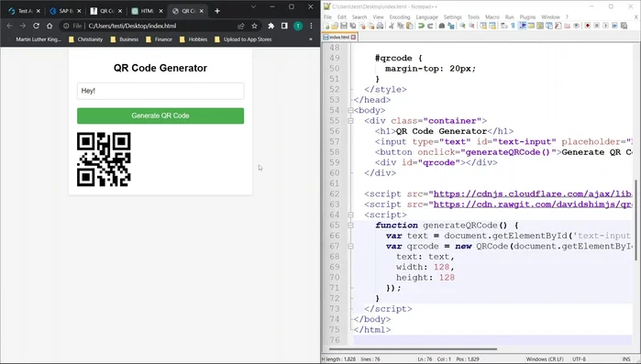Toggle the bookmark star in Chrome address bar
This screenshot has height=364, width=641.
254,26
